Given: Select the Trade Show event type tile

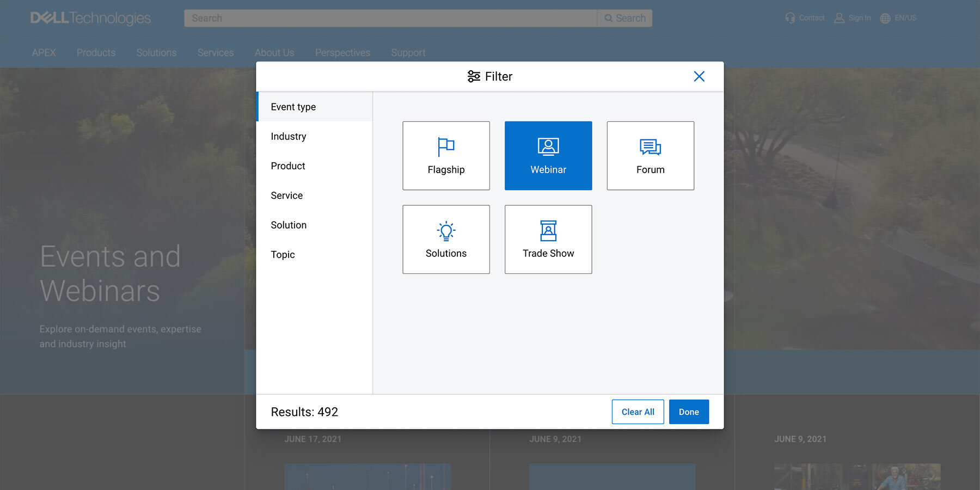Looking at the screenshot, I should [548, 240].
